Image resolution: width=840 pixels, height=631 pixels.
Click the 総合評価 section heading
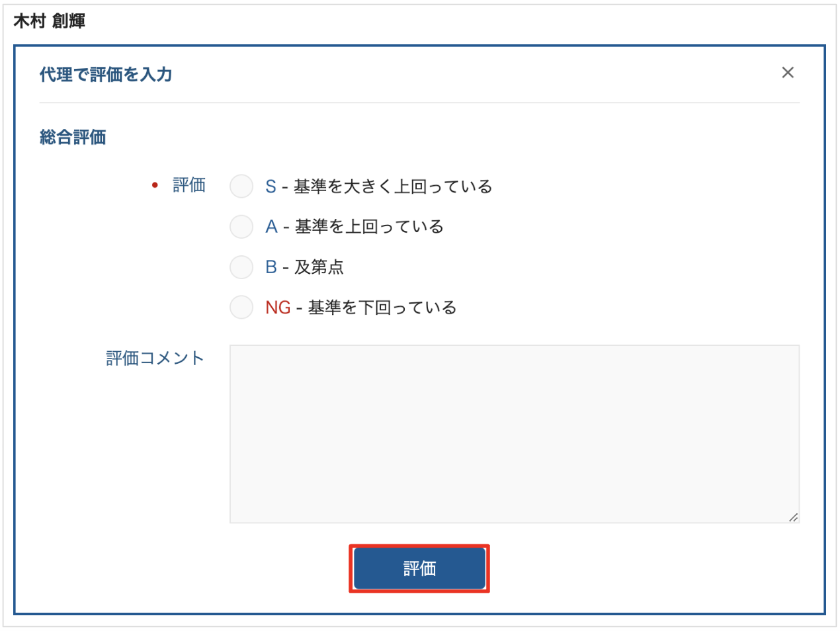tap(73, 137)
